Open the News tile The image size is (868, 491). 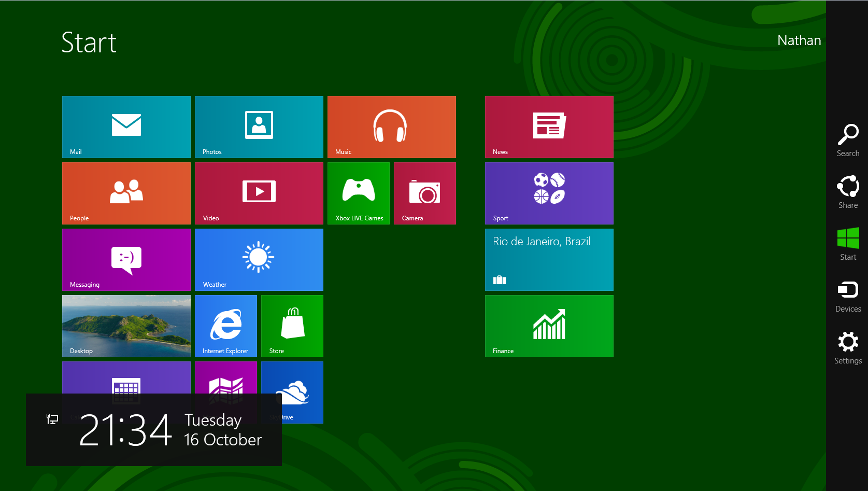(549, 127)
